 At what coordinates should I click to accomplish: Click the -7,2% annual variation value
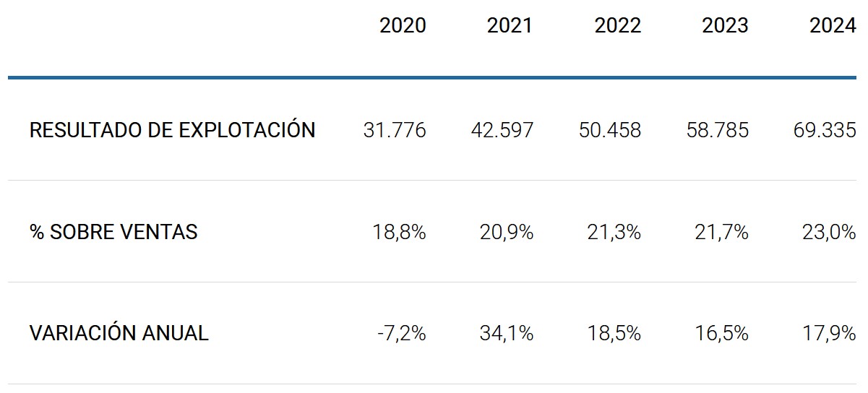point(401,333)
